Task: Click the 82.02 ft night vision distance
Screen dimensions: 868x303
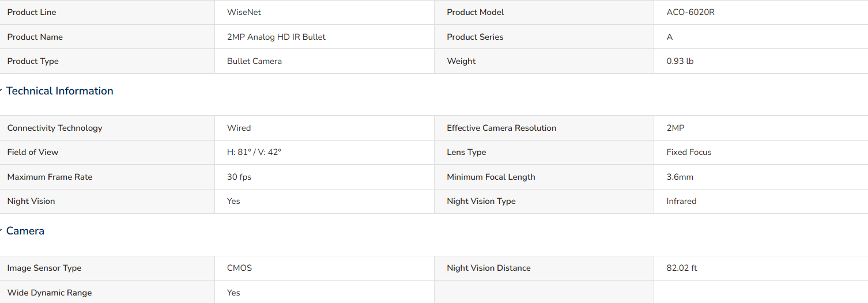Action: (682, 268)
